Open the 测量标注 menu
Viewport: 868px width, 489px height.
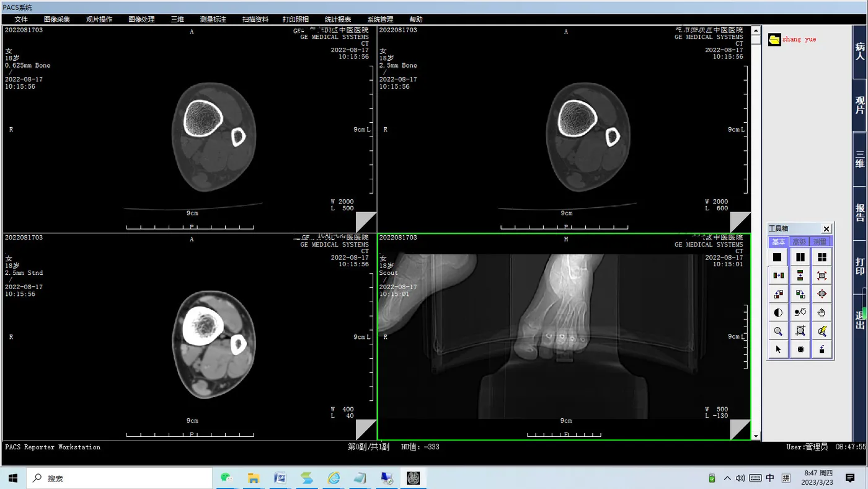tap(213, 19)
